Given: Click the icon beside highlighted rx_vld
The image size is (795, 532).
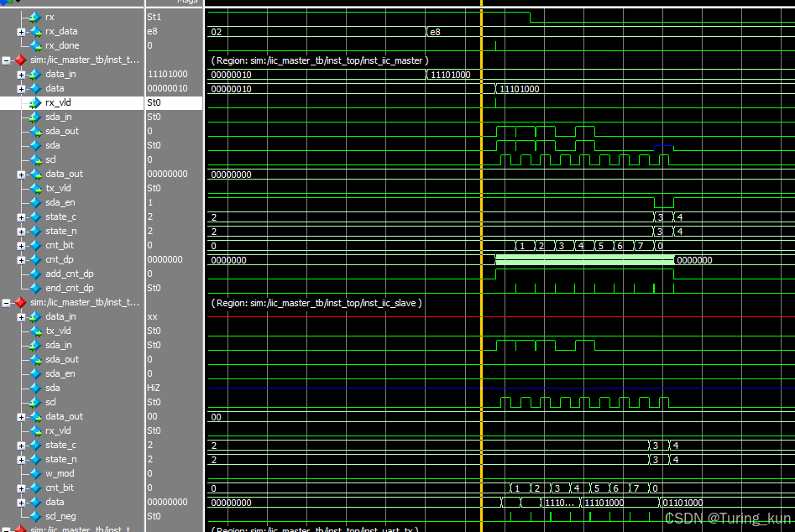Looking at the screenshot, I should tap(35, 103).
